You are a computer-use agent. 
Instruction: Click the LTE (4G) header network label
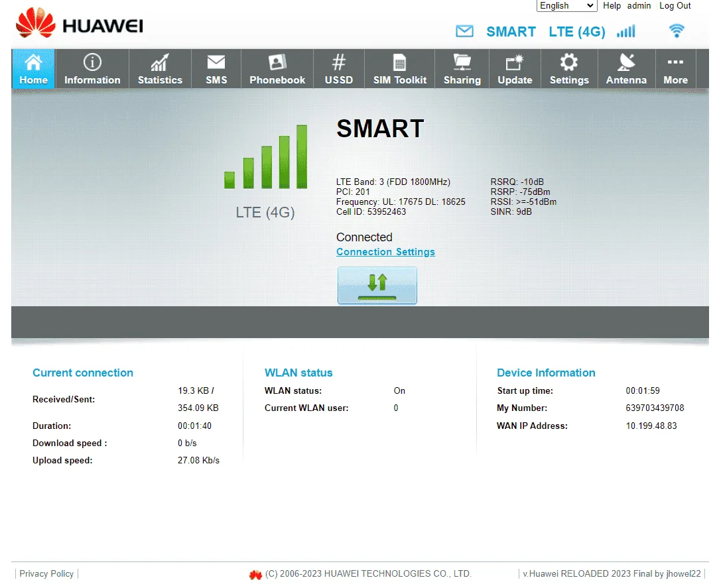(577, 32)
